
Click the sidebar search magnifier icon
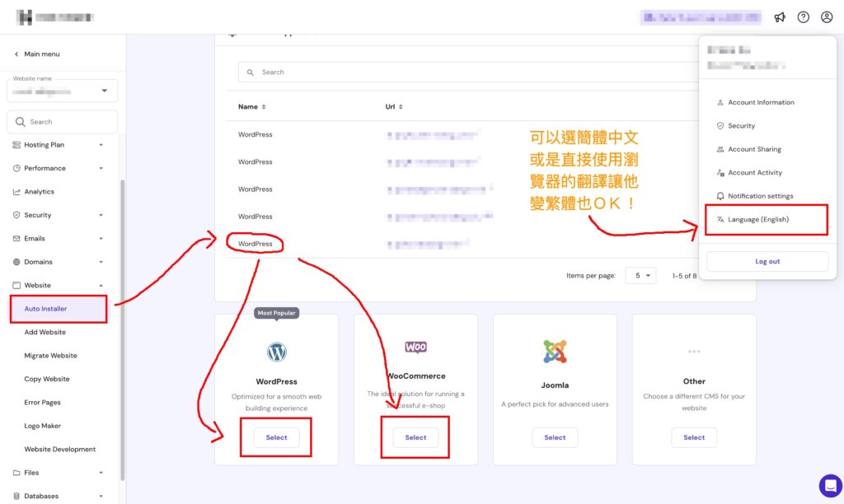[21, 122]
